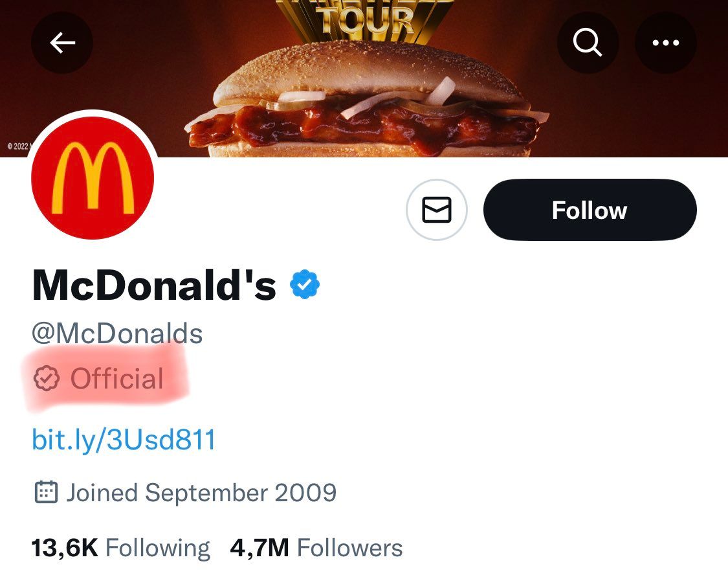View the 4,7M Followers list
The width and height of the screenshot is (728, 588).
316,548
